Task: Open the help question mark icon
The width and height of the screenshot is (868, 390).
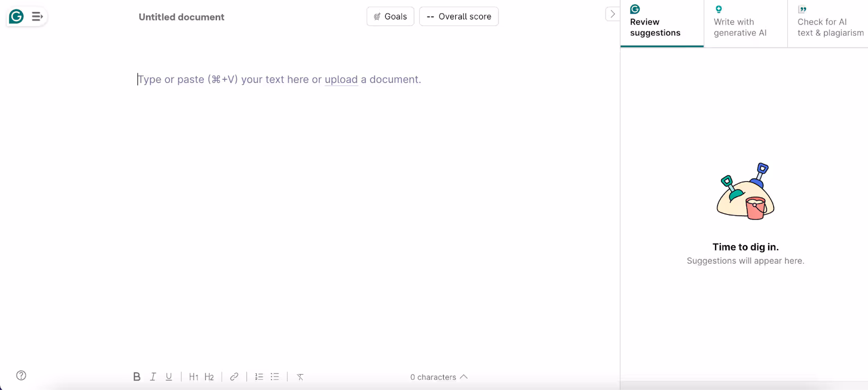Action: click(x=21, y=375)
